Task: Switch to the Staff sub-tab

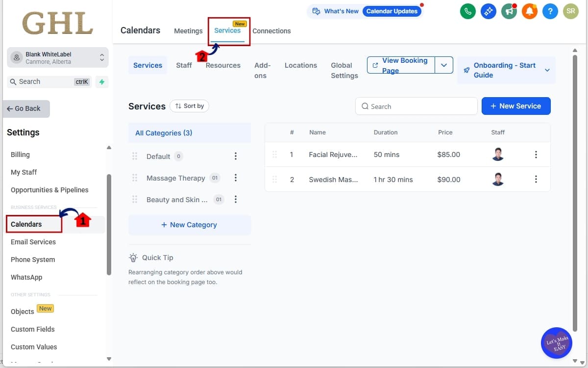Action: click(x=184, y=65)
